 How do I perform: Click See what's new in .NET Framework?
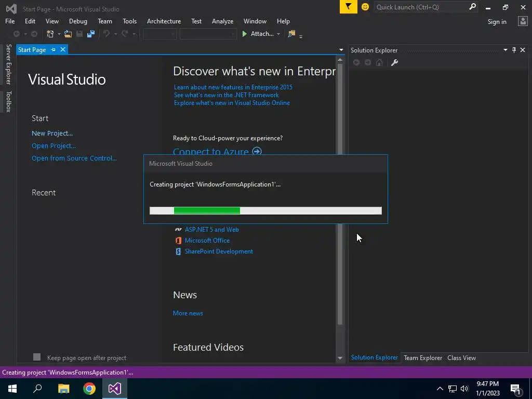[227, 95]
